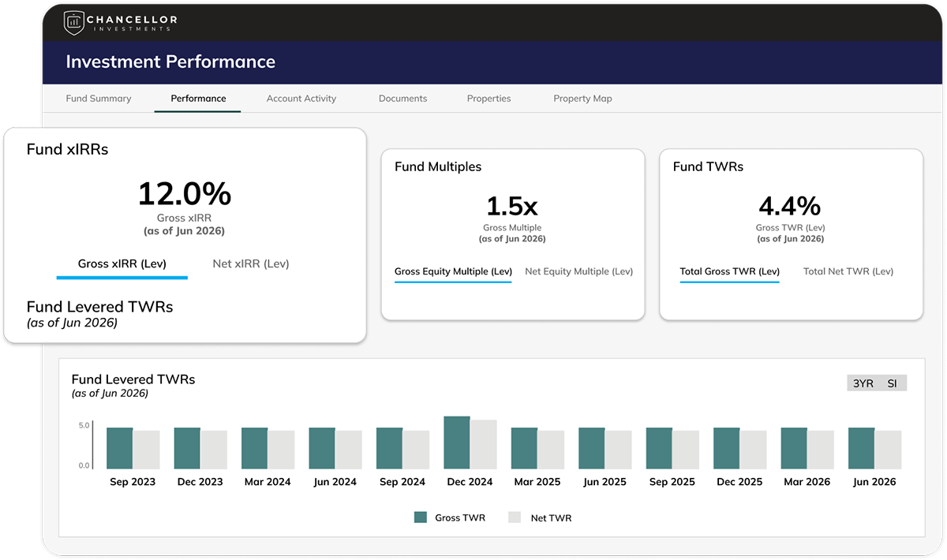Click the Net TWR bar for Dec 2024
The width and height of the screenshot is (947, 560).
coord(484,445)
